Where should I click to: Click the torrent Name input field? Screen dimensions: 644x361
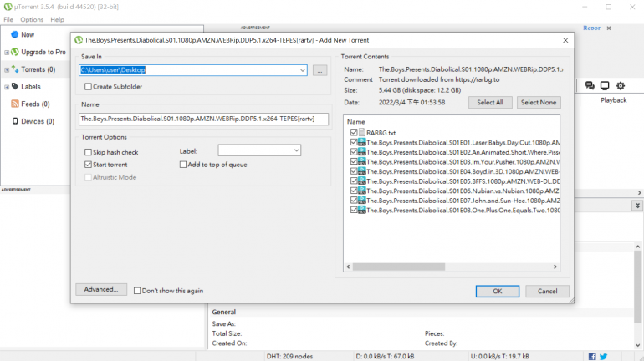(204, 119)
